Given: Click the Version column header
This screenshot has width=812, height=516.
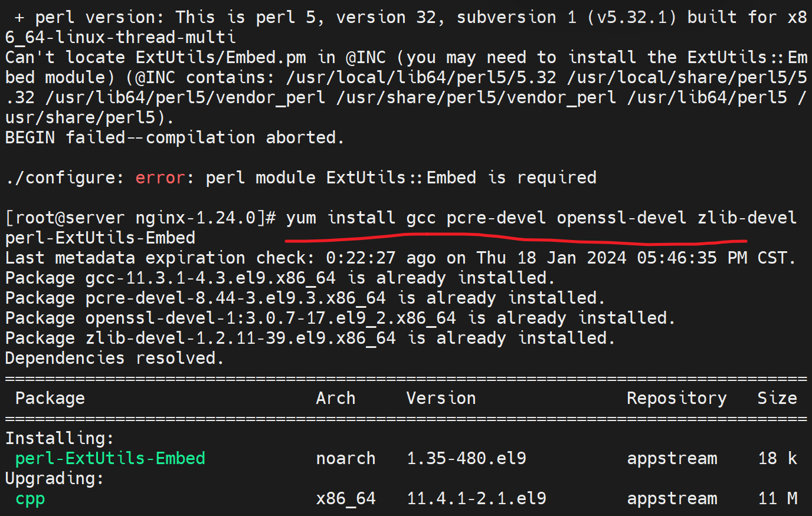Looking at the screenshot, I should pyautogui.click(x=441, y=398).
